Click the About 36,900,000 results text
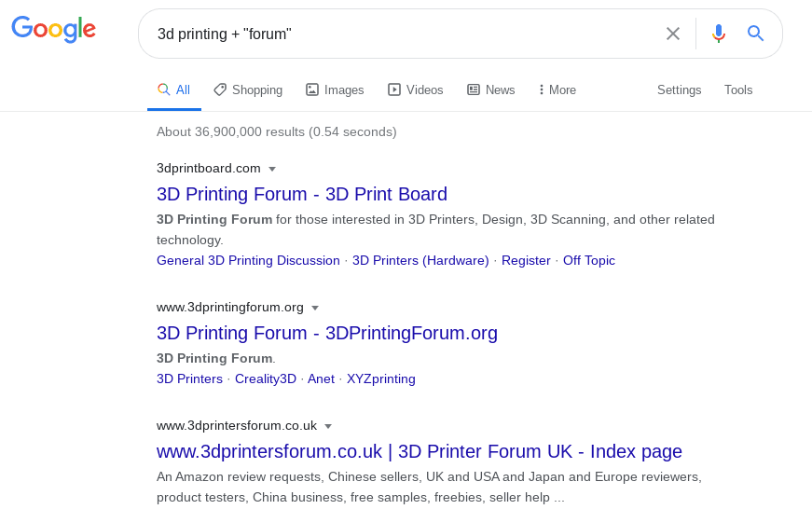 (277, 132)
